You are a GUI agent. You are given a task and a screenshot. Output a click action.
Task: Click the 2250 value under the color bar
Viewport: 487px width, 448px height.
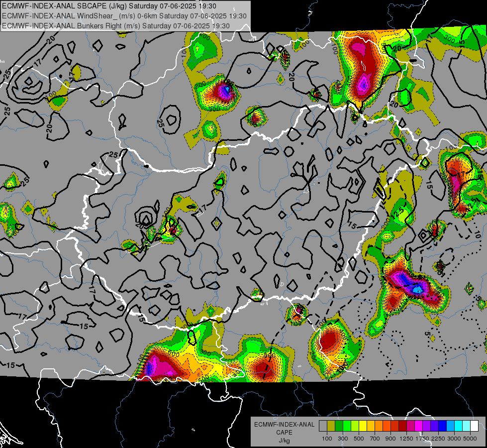tap(439, 439)
